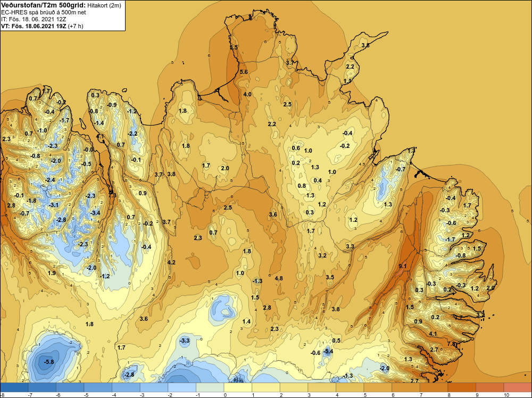Select legend color band between -2 and -1
Screen dimensions: 532x398
182,387
